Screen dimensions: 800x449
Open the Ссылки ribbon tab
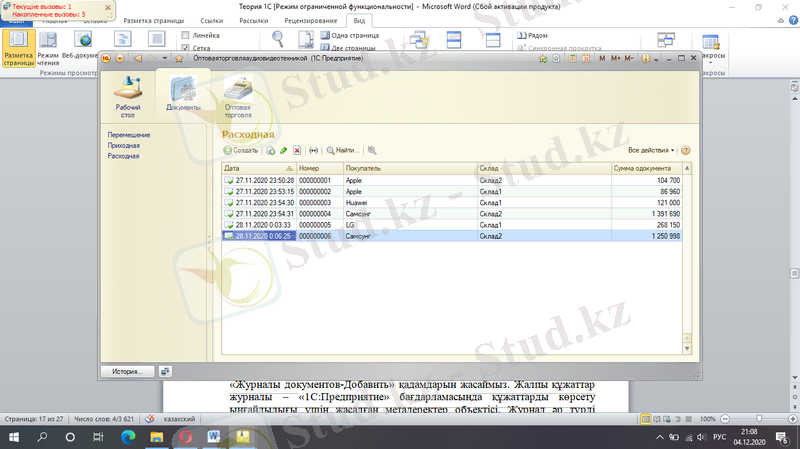[212, 21]
